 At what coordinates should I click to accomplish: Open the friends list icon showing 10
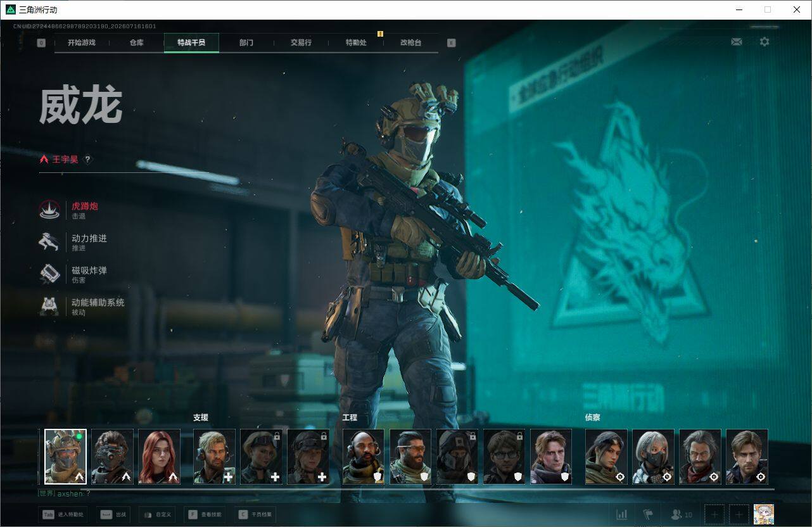(x=682, y=514)
